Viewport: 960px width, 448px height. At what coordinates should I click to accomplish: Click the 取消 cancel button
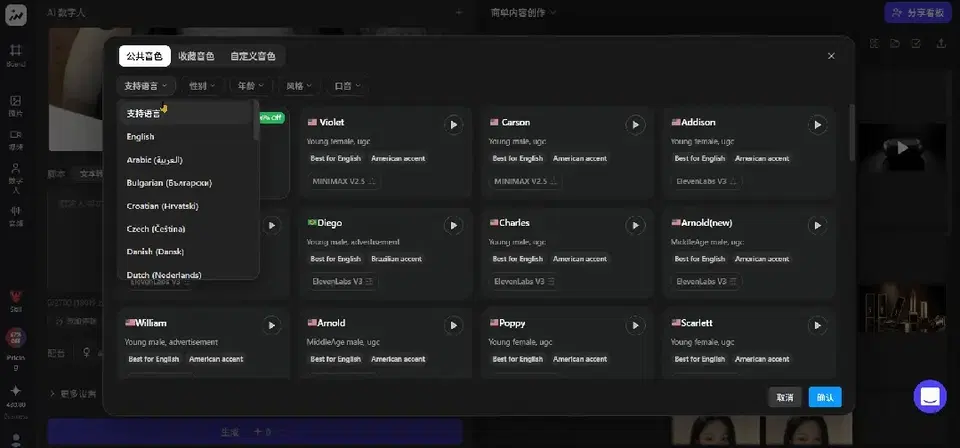click(x=785, y=397)
